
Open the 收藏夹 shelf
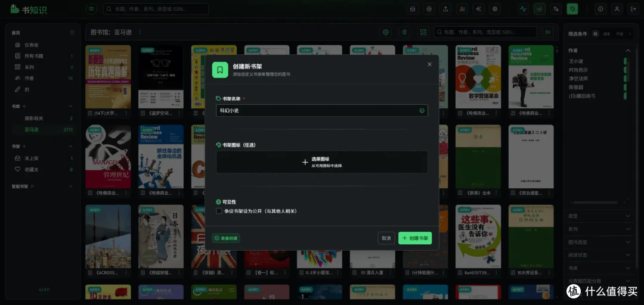pos(44,169)
